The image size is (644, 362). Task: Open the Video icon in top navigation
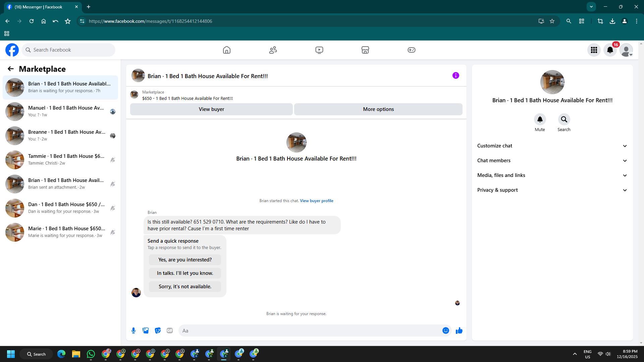point(319,50)
